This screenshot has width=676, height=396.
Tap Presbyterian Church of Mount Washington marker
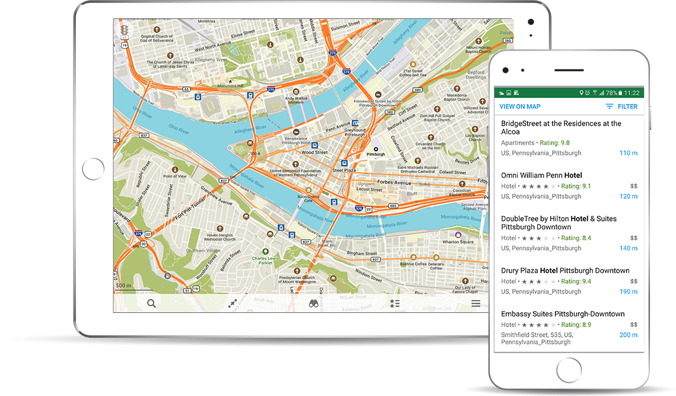[297, 271]
